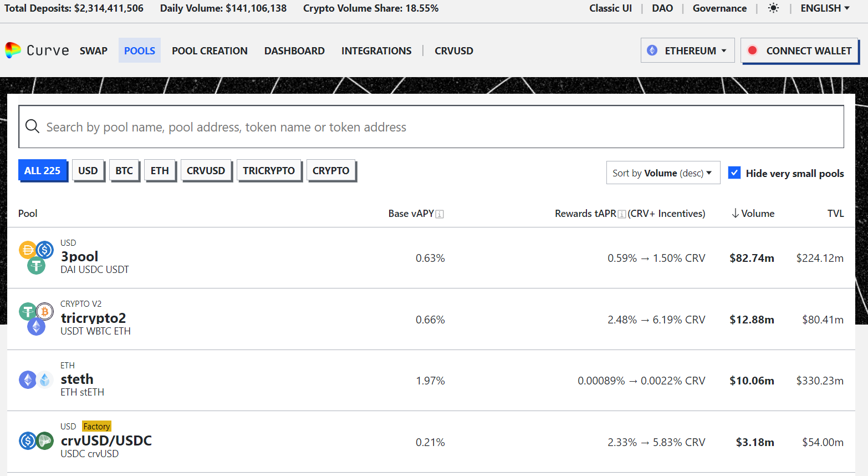Screen dimensions: 868x476
Task: Click the search magnifier icon
Action: [33, 126]
